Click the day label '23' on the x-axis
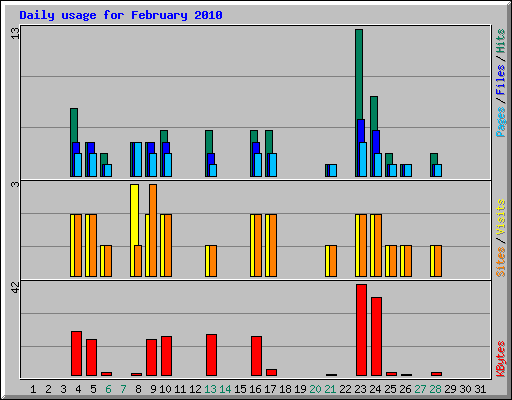Image resolution: width=512 pixels, height=400 pixels. point(360,389)
